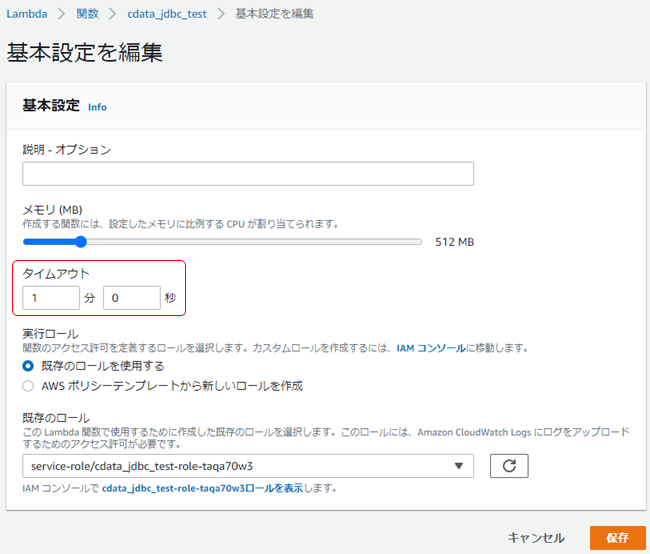The width and height of the screenshot is (650, 554).
Task: Click the メモリ (MB) label
Action: 52,210
